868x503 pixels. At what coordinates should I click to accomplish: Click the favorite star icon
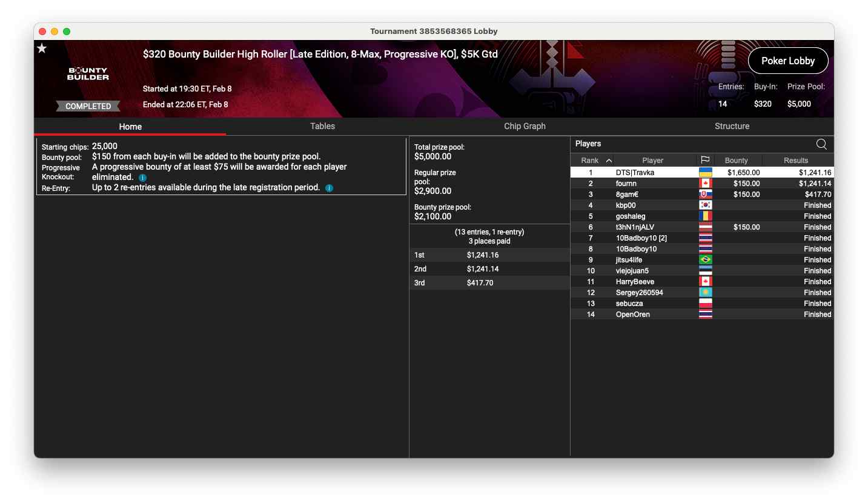pyautogui.click(x=42, y=48)
